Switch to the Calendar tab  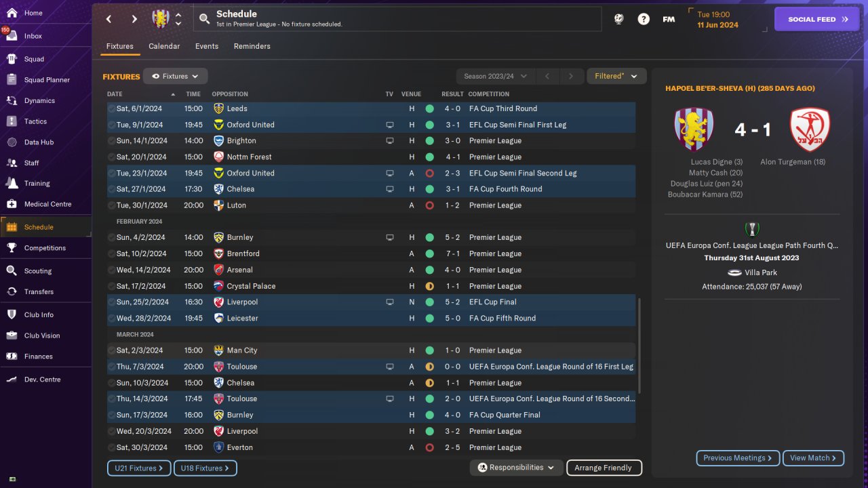click(x=164, y=46)
